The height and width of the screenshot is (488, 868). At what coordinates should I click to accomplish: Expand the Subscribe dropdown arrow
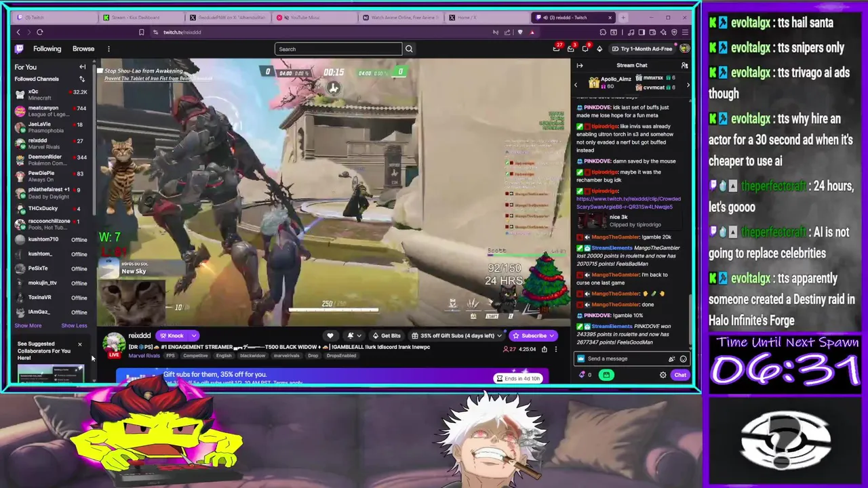[552, 335]
